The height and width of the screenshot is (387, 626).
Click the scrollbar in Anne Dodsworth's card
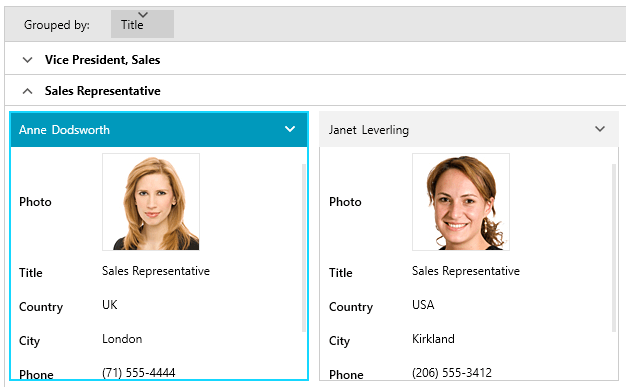click(303, 248)
